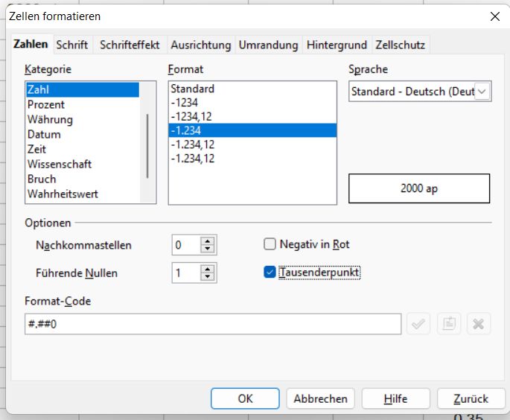Select the highlighted -1.234 format entry
The image size is (510, 420).
point(252,130)
